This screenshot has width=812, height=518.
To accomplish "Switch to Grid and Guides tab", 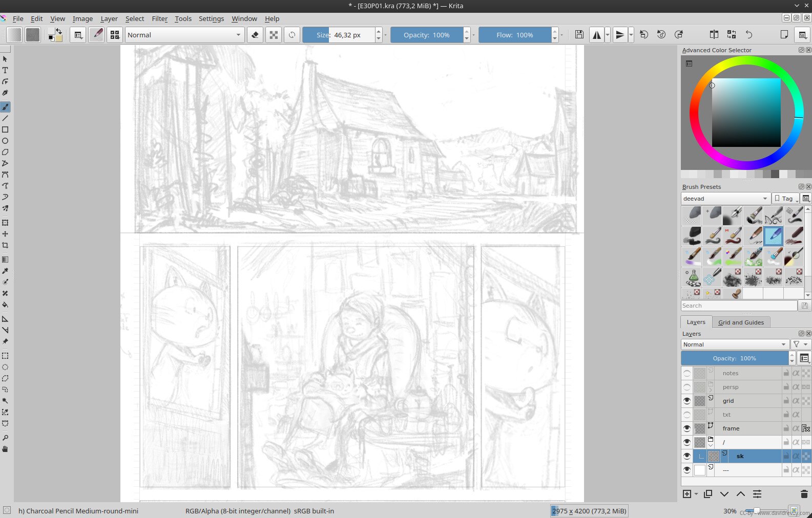I will [741, 322].
